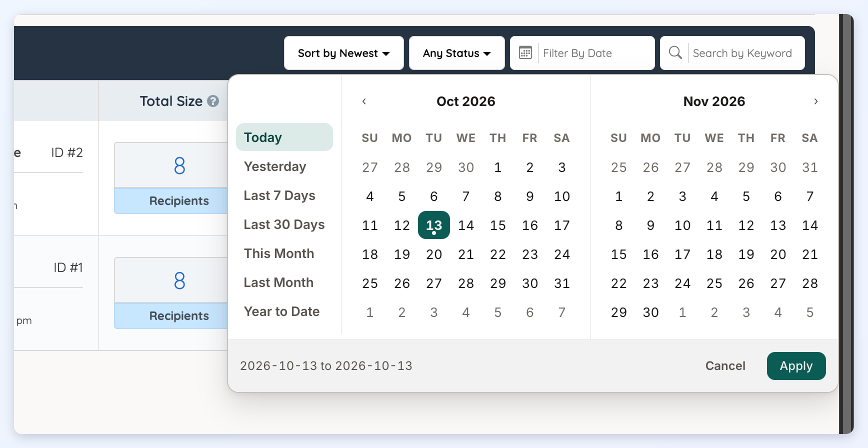Select November 30 in the Nov 2026 calendar
The image size is (868, 448).
point(650,312)
